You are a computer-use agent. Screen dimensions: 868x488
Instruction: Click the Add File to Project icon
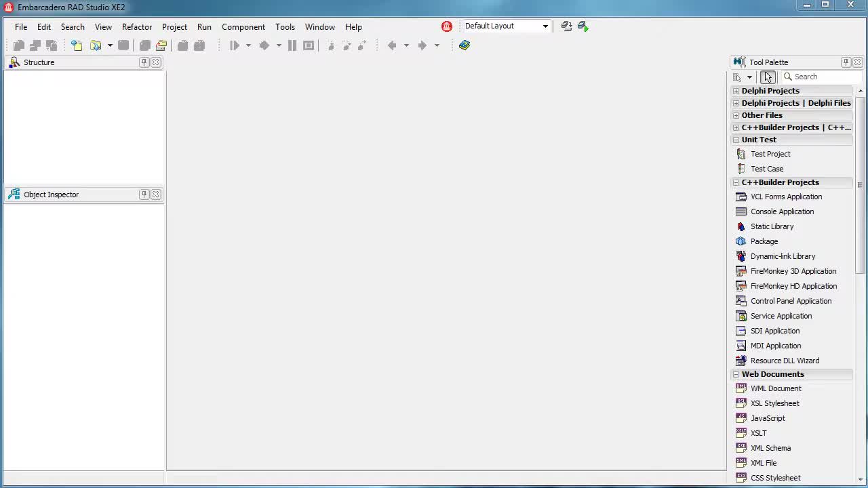coord(182,45)
